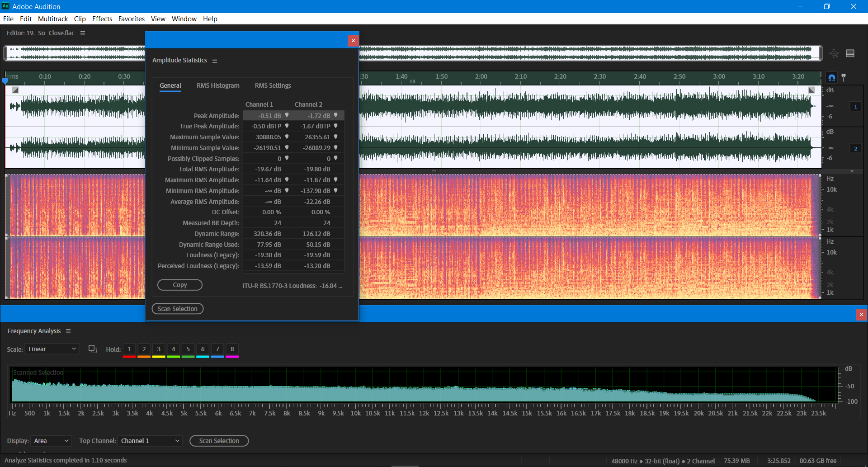Image resolution: width=868 pixels, height=467 pixels.
Task: Open the Top Channel dropdown
Action: (x=150, y=441)
